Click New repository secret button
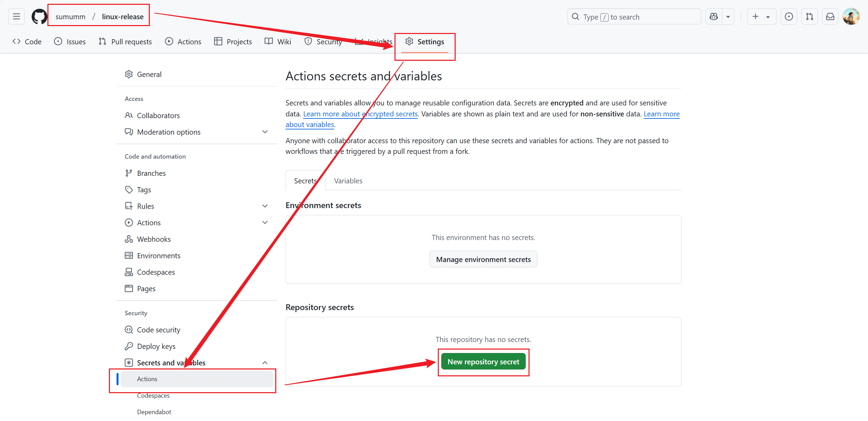868x421 pixels. (483, 362)
